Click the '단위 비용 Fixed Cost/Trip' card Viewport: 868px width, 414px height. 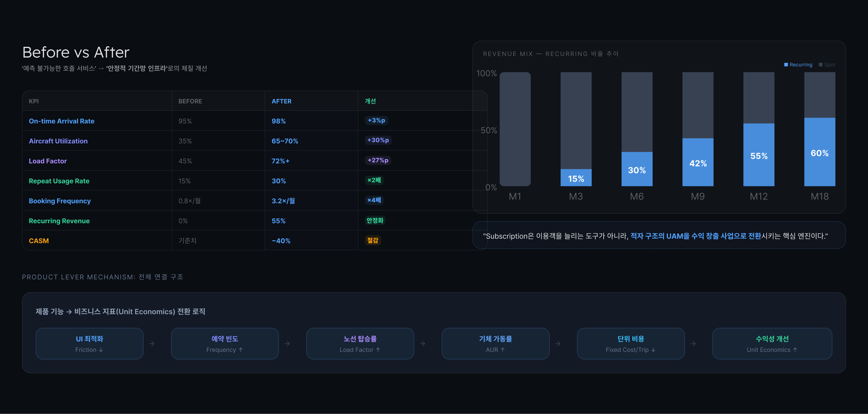(x=630, y=343)
